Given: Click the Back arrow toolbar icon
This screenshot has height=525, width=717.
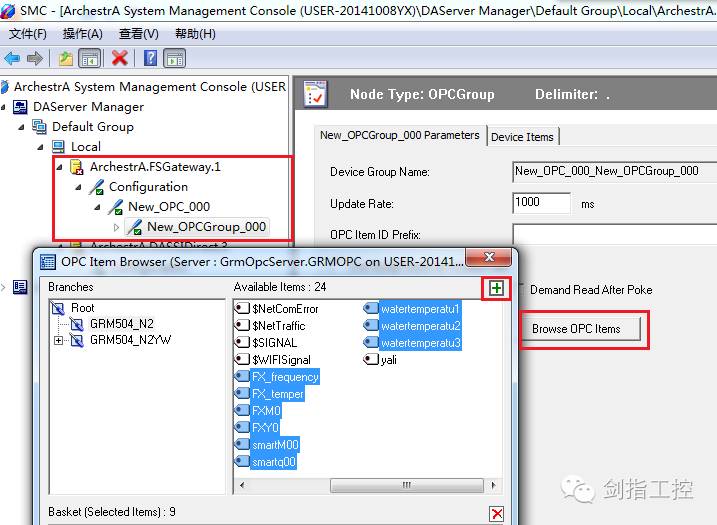Looking at the screenshot, I should tap(12, 59).
